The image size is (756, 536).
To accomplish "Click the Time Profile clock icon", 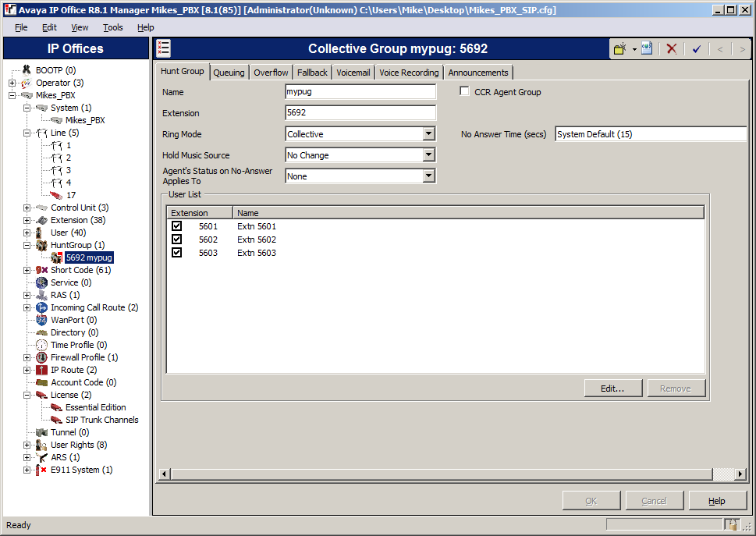I will tap(41, 345).
